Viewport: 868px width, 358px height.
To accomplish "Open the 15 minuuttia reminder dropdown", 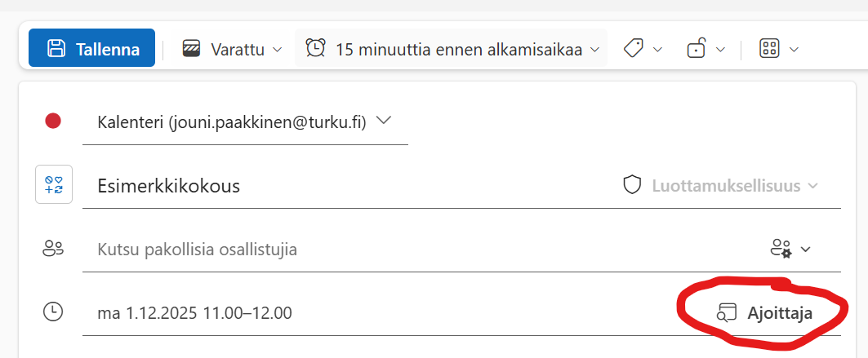I will 595,49.
